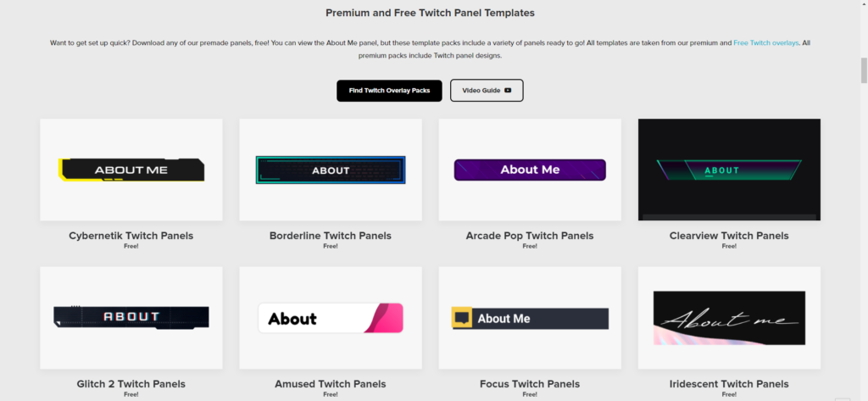Select the Cybernetik About Me panel thumbnail
This screenshot has height=401, width=868.
click(131, 170)
